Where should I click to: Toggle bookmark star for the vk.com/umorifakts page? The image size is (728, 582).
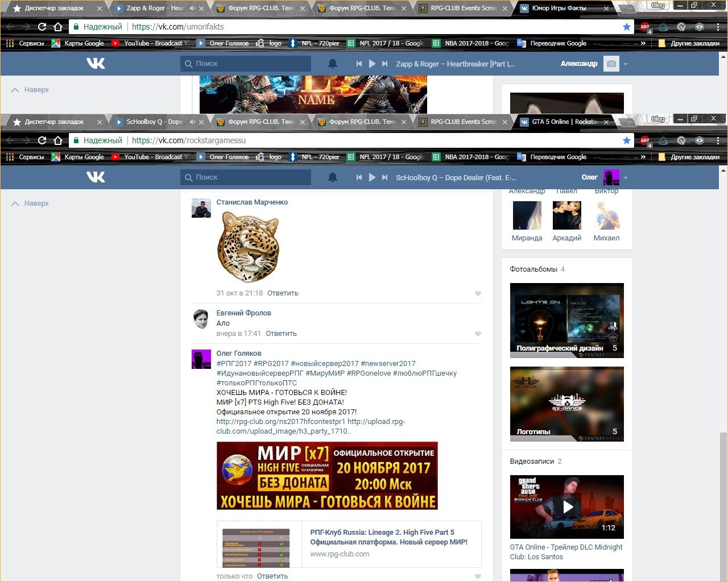pos(626,27)
